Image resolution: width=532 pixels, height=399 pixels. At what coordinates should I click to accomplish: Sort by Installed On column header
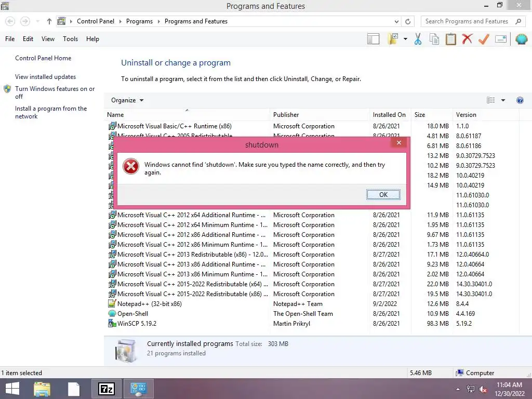[389, 115]
